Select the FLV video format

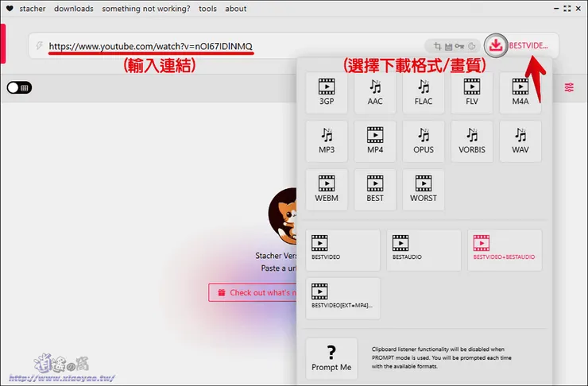click(x=472, y=93)
